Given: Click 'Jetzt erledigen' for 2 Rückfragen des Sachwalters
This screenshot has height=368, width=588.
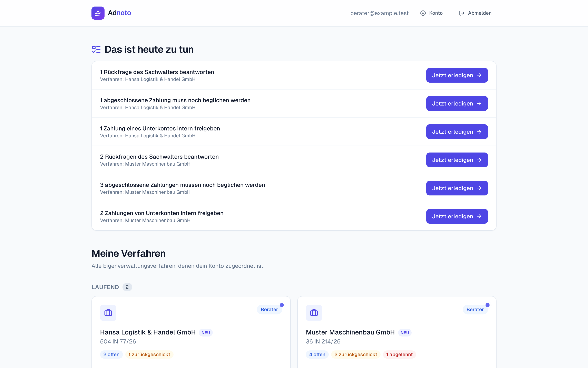Looking at the screenshot, I should coord(457,160).
